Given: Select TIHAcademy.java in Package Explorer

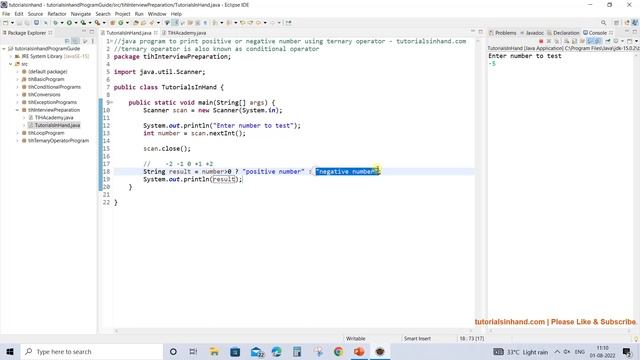Looking at the screenshot, I should click(54, 118).
